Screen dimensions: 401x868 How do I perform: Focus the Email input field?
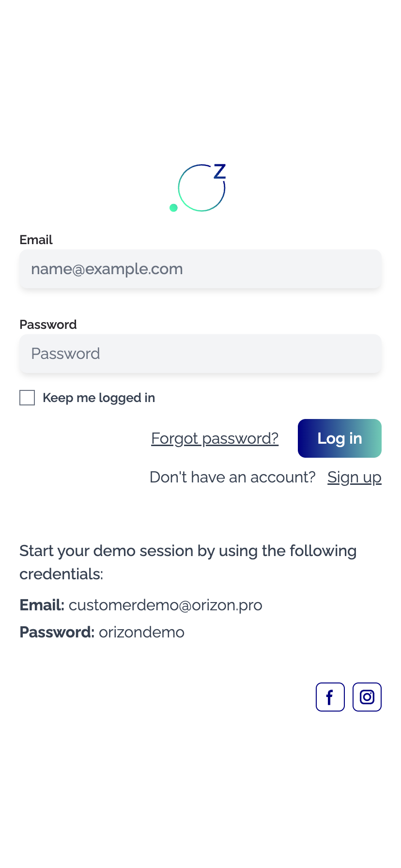tap(200, 269)
